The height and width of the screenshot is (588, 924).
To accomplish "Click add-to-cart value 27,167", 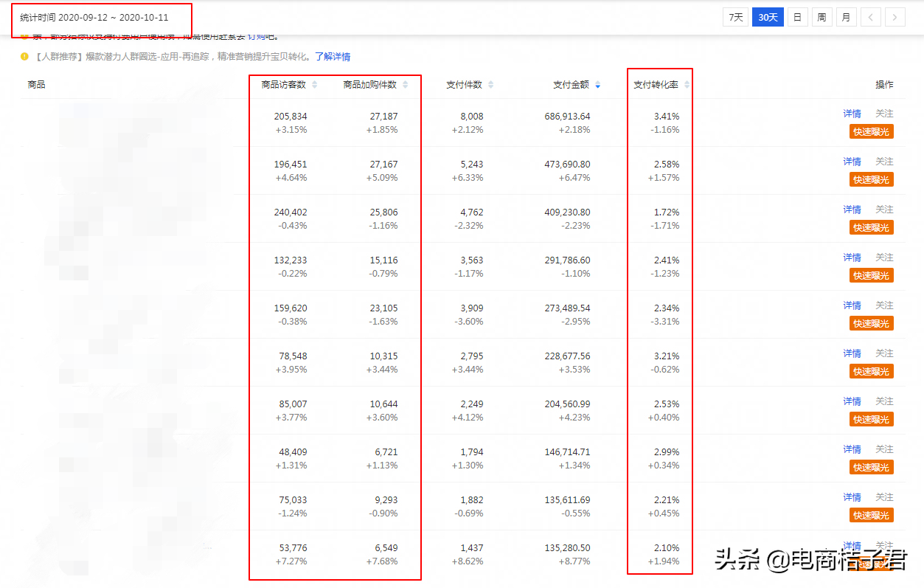I will (383, 165).
